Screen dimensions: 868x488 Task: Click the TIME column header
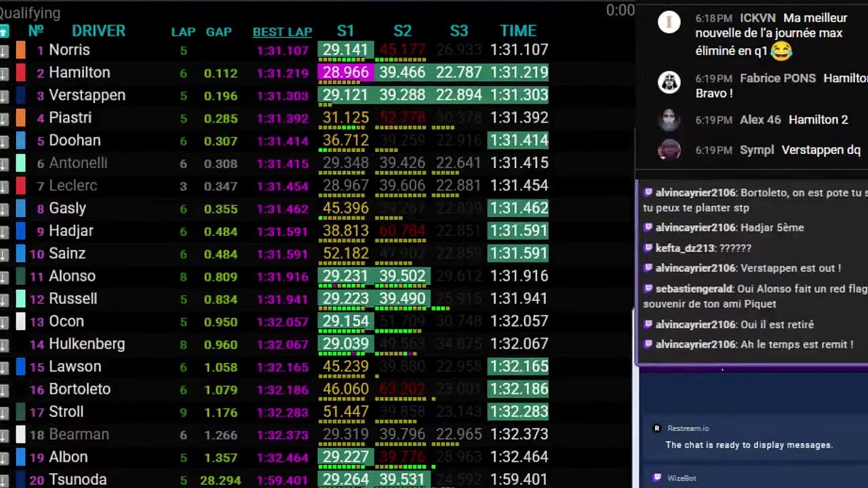tap(518, 31)
